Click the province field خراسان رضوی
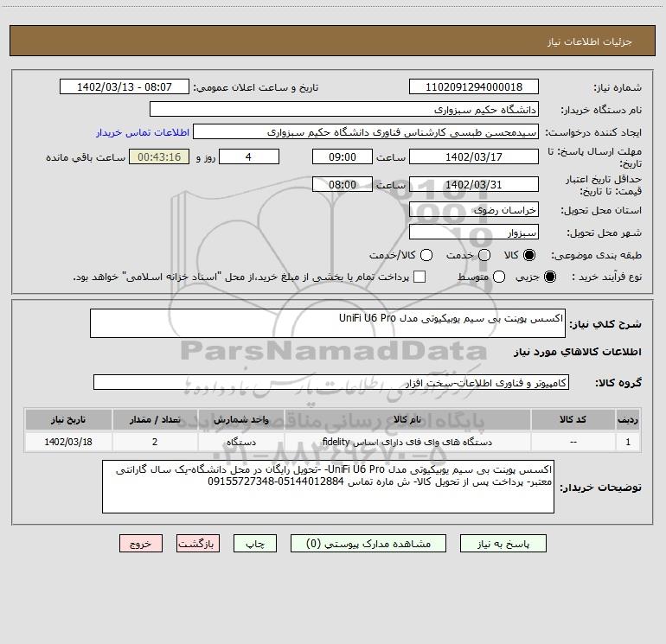 click(474, 209)
